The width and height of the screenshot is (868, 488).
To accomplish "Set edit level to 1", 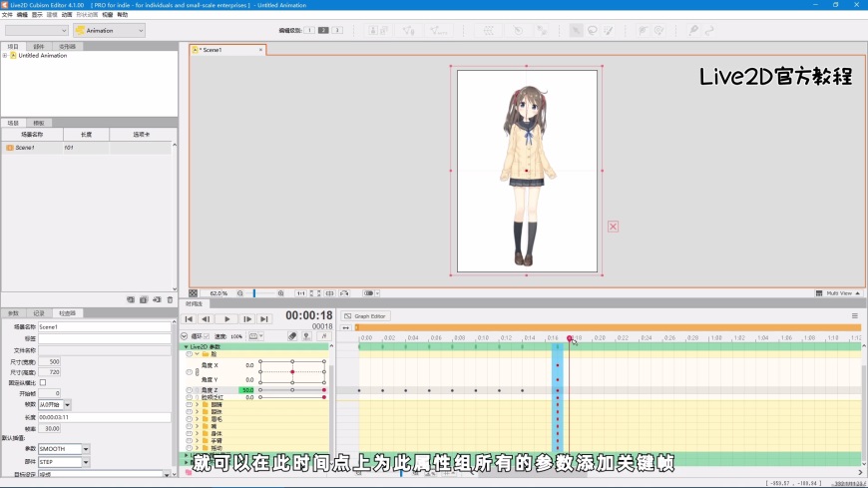I will pos(309,31).
